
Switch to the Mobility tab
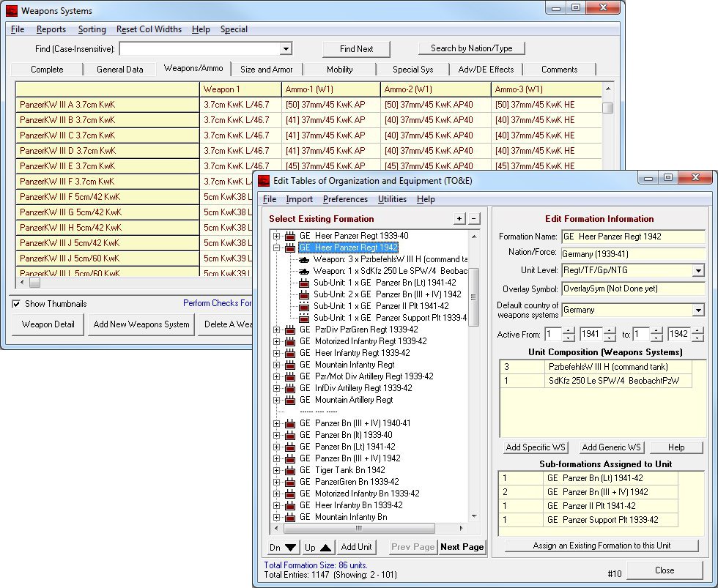coord(341,70)
